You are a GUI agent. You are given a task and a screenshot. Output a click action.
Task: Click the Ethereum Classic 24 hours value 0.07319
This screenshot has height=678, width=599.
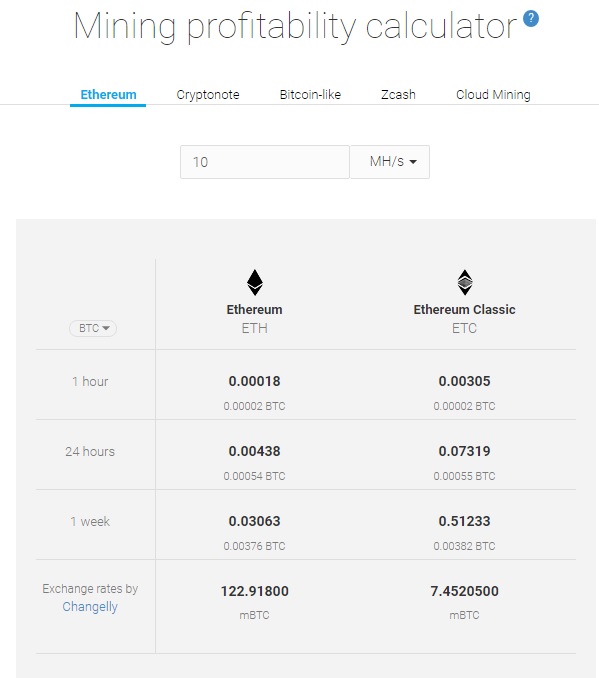[464, 451]
